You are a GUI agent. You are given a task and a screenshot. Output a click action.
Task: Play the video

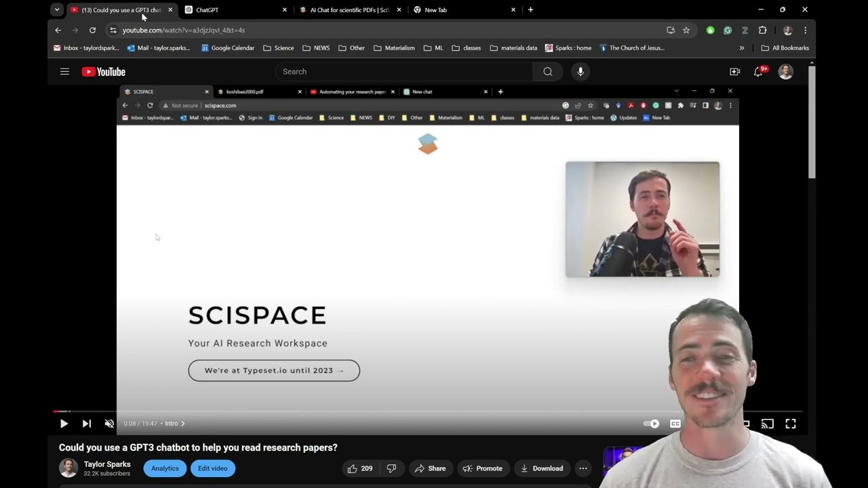click(64, 424)
